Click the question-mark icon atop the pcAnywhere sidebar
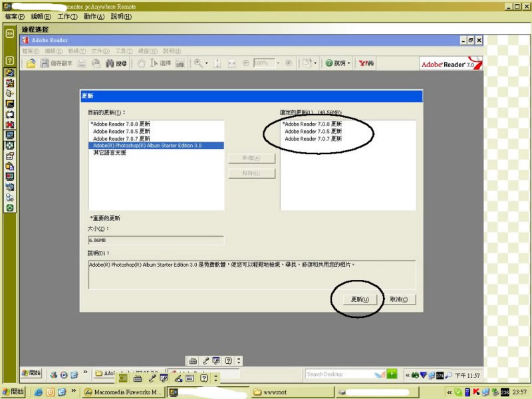The image size is (532, 399). 10,61
